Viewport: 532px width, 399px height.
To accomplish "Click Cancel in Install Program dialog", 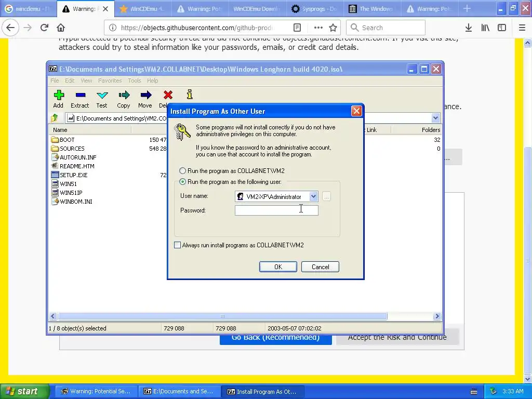I will pos(320,267).
